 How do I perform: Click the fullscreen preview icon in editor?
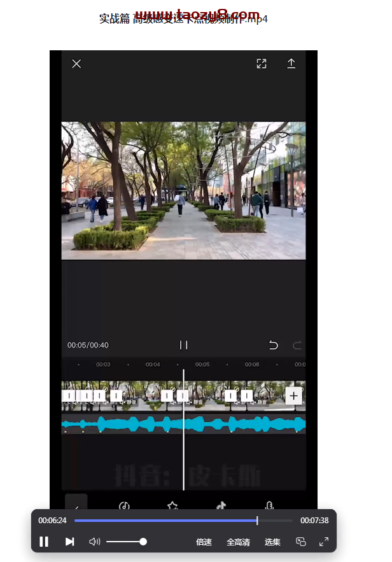[x=262, y=64]
